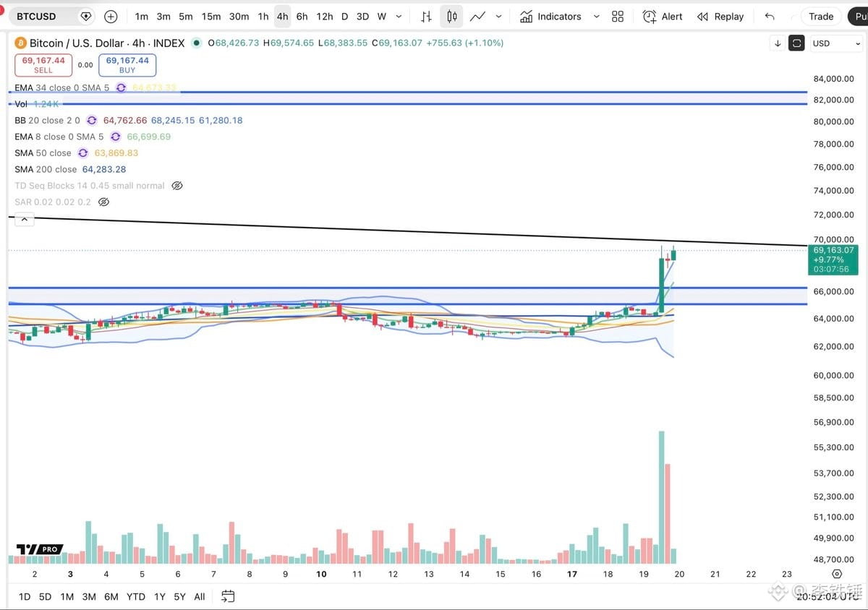Click the green market status dot

click(x=196, y=43)
